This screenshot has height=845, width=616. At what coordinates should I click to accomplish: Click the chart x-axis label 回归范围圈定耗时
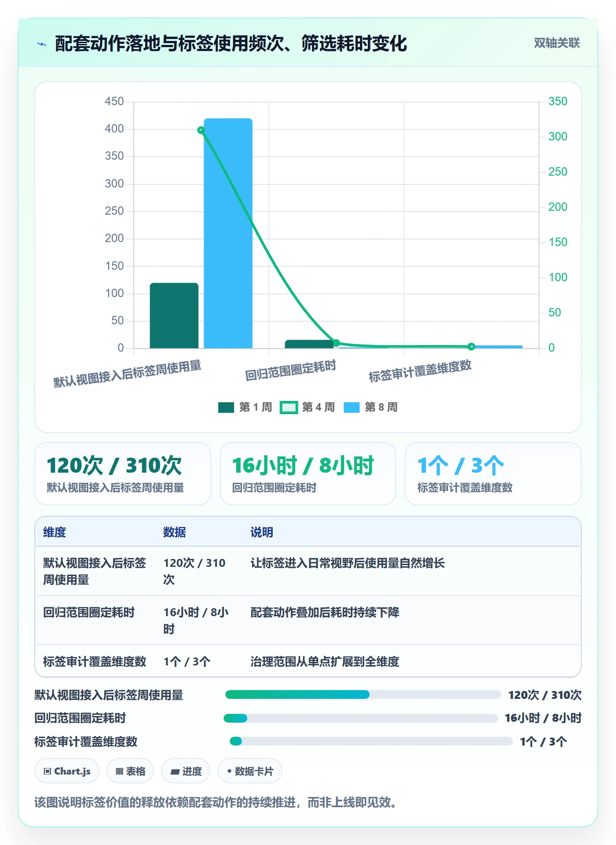(x=290, y=370)
